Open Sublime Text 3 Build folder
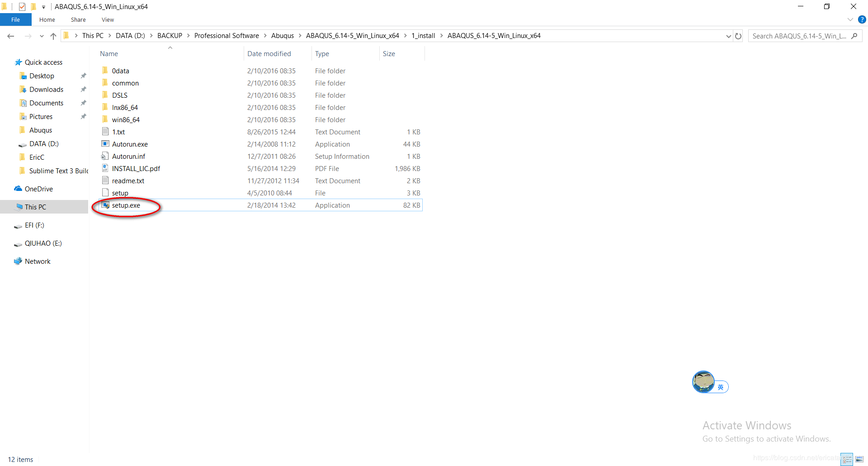This screenshot has width=868, height=466. click(x=58, y=171)
